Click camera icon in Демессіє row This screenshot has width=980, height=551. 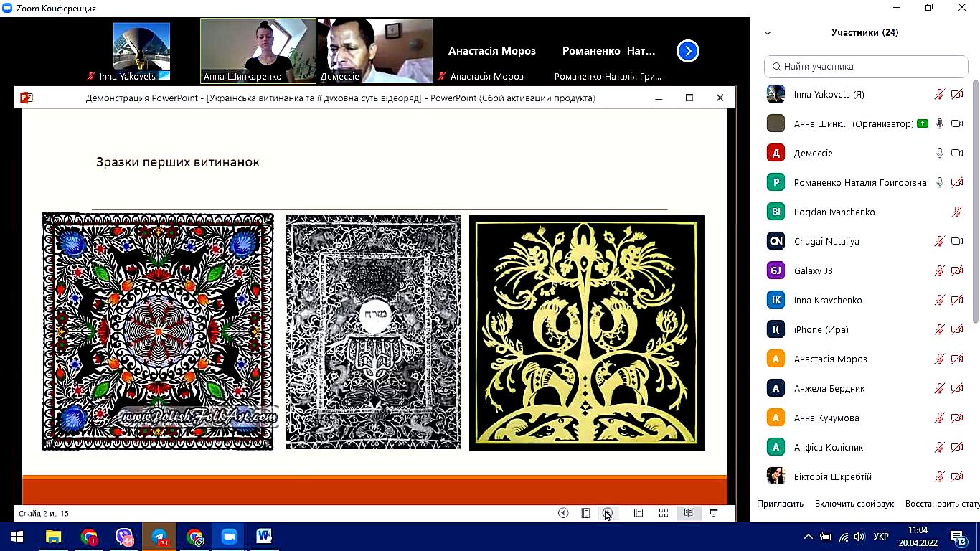point(957,153)
